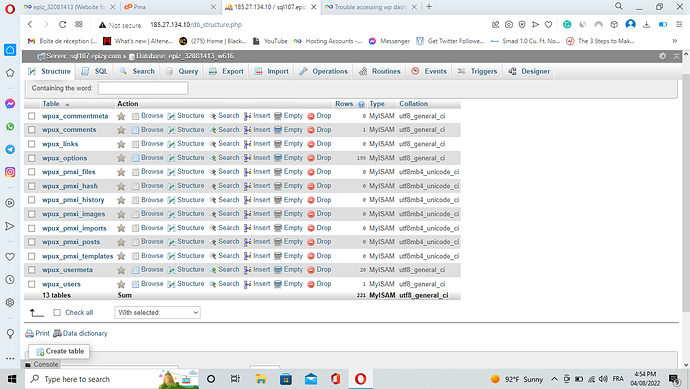Add page to bookmarks heart icon

(548, 25)
